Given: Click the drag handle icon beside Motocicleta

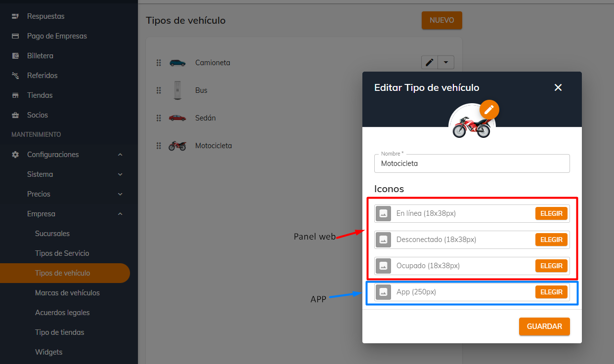Looking at the screenshot, I should (159, 146).
